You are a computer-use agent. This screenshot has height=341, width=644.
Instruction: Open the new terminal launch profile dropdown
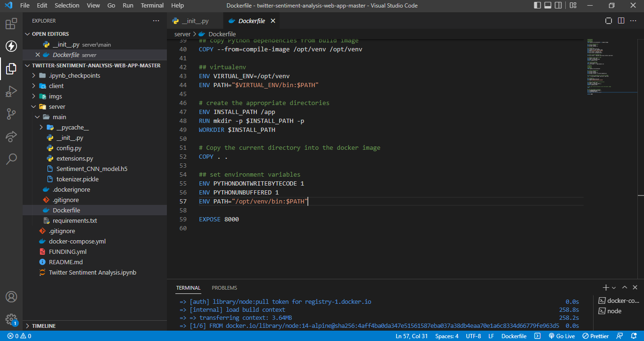[x=614, y=287]
